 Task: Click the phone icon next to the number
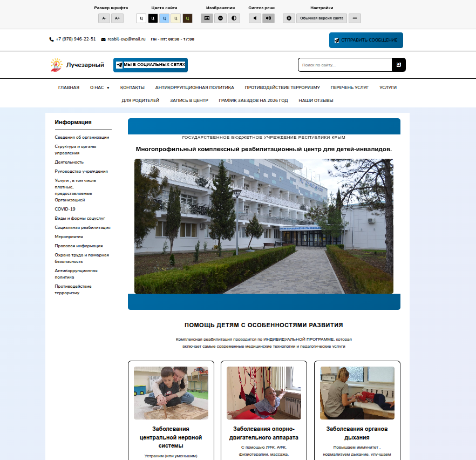[x=52, y=39]
